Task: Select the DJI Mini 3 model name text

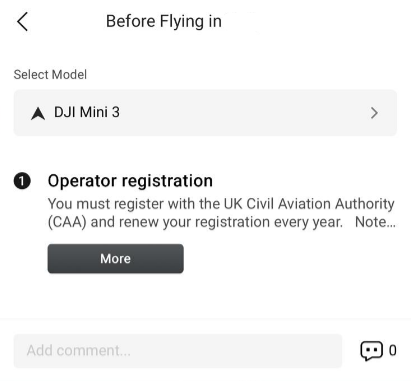Action: [87, 112]
